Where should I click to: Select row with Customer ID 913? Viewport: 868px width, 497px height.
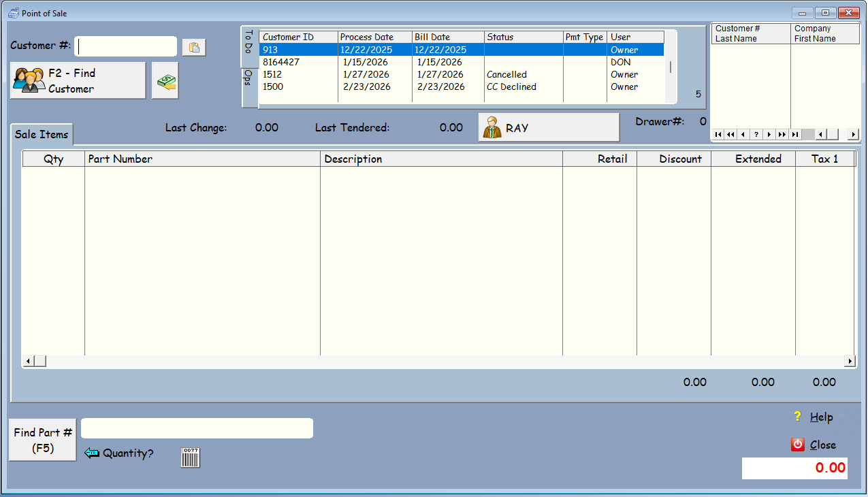462,50
